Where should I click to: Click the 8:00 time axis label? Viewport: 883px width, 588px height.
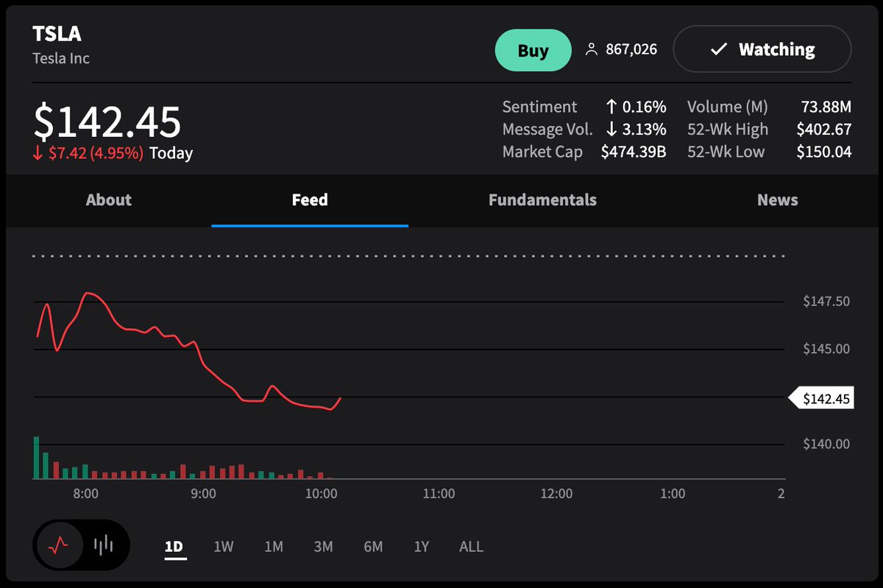click(86, 494)
